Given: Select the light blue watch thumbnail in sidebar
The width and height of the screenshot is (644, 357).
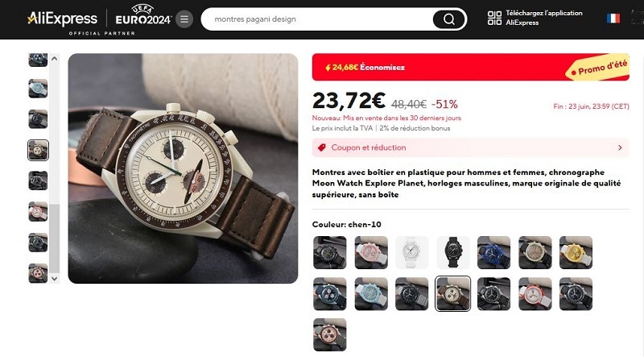Looking at the screenshot, I should click(x=38, y=89).
